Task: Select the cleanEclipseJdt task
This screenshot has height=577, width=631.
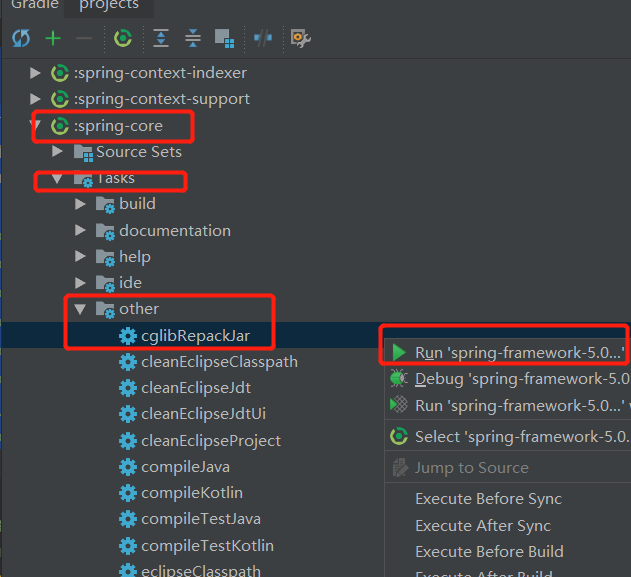Action: click(x=196, y=388)
